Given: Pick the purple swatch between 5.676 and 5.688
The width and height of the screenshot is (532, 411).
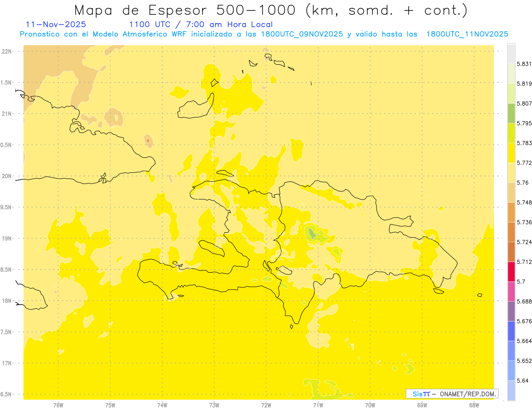Looking at the screenshot, I should click(x=511, y=311).
